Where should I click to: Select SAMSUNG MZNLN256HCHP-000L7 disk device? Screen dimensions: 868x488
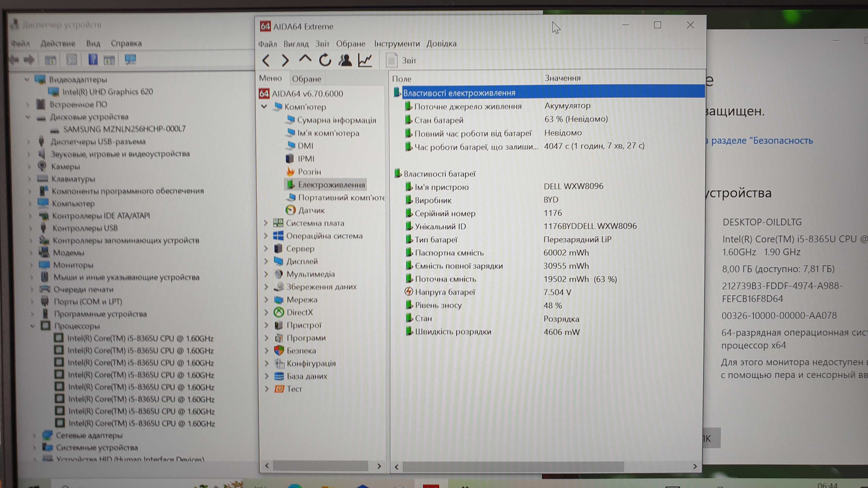pos(118,129)
